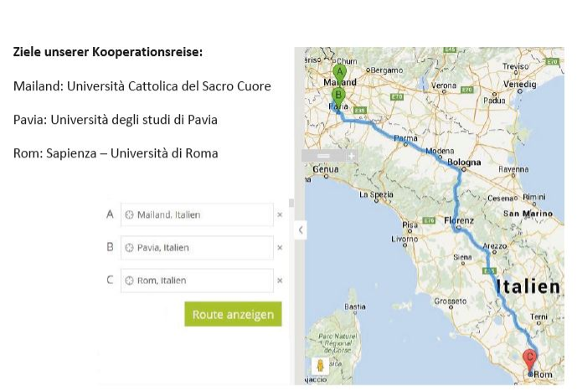Click the Bologna city label on map
The height and width of the screenshot is (392, 577).
click(x=464, y=162)
